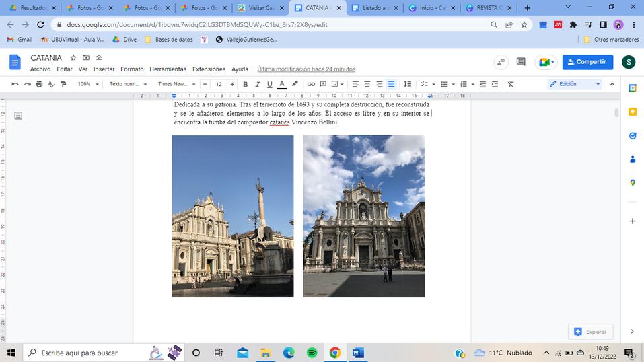
Task: Toggle bold formatting
Action: point(245,84)
